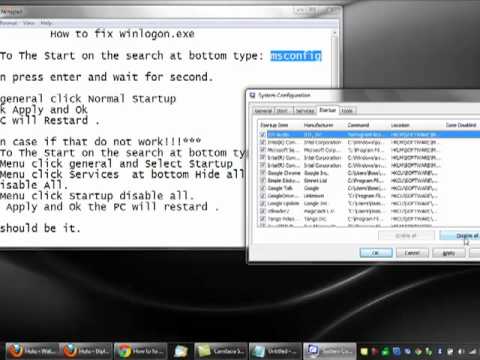Click the System Configuration taskbar button
Image resolution: width=480 pixels, height=360 pixels.
pos(330,351)
